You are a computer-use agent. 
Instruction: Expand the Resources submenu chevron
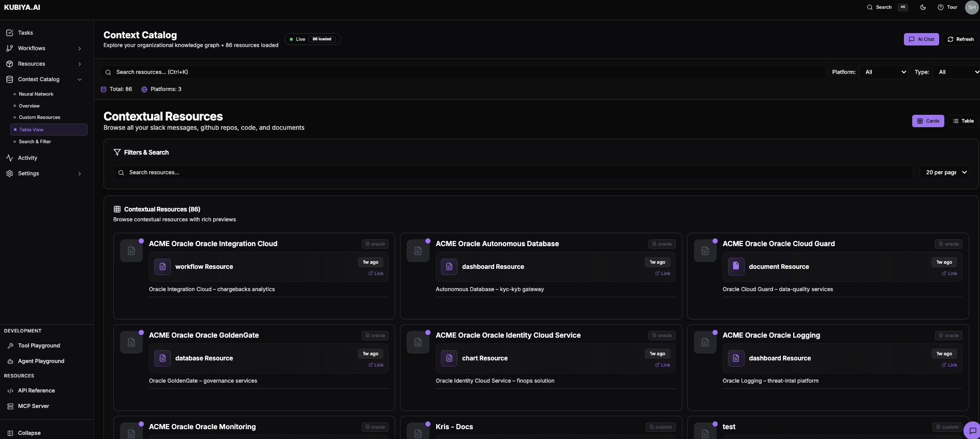point(80,64)
